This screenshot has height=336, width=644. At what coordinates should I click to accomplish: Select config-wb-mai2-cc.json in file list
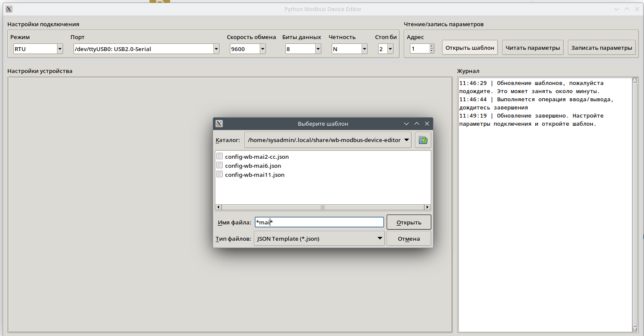pyautogui.click(x=257, y=157)
